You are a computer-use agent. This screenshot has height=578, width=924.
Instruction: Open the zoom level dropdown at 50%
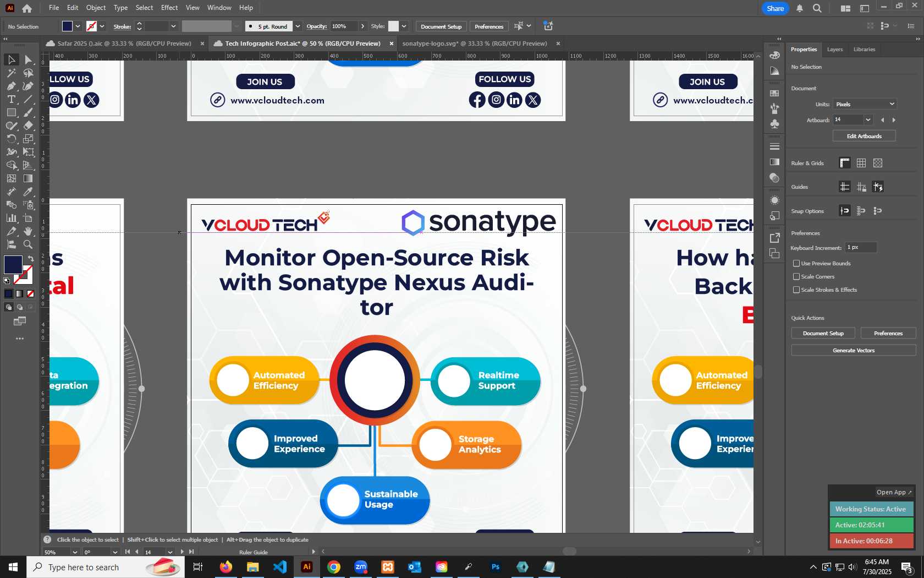pyautogui.click(x=75, y=552)
